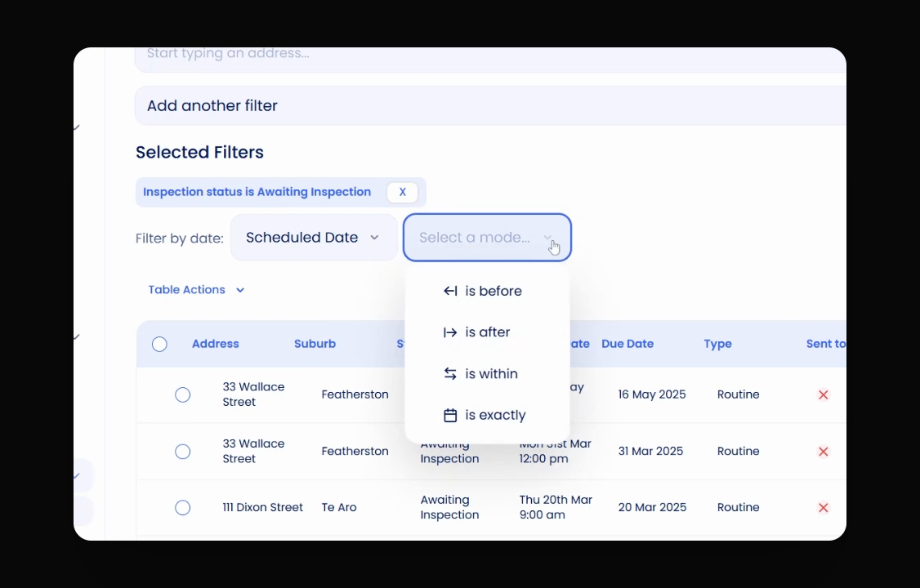
Task: Select the 33 Wallace Street row due 16 May 2025
Action: pyautogui.click(x=182, y=394)
